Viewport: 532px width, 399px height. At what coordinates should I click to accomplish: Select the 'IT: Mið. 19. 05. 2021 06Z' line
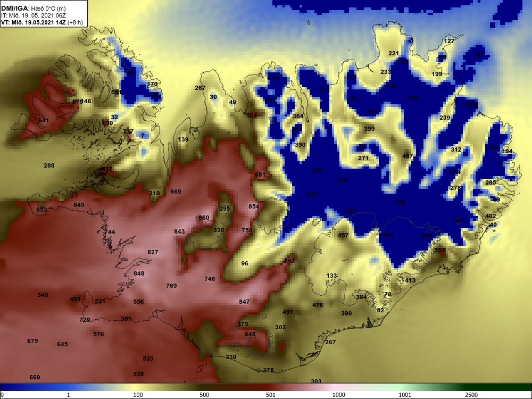coord(33,15)
